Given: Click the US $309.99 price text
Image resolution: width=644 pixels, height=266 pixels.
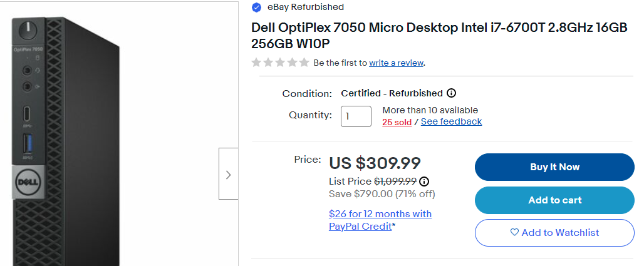Looking at the screenshot, I should (375, 163).
